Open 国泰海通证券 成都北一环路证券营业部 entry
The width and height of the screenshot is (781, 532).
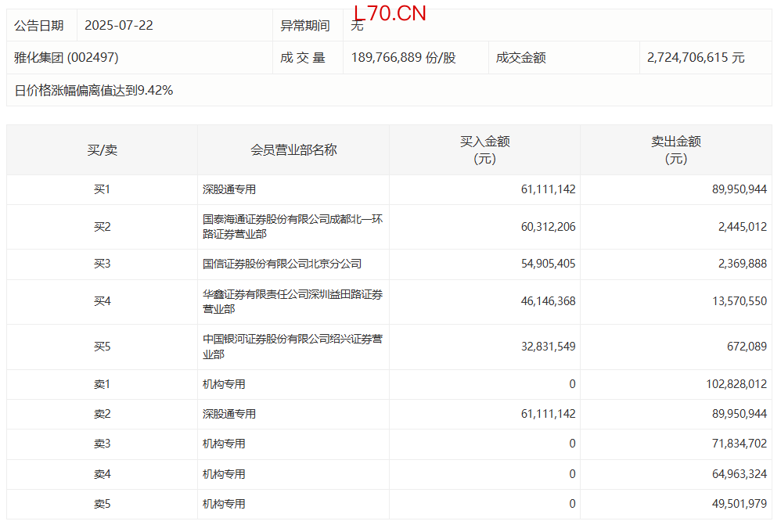292,227
